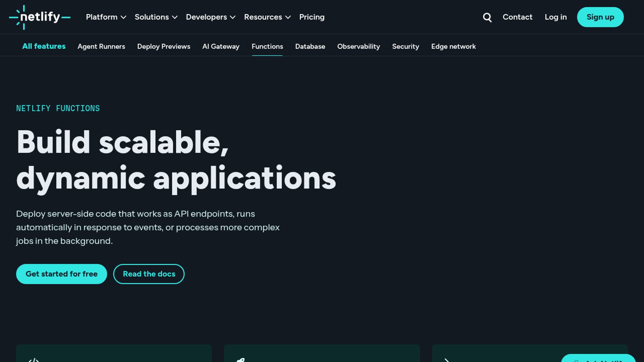
Task: Expand the Platform menu
Action: point(106,17)
